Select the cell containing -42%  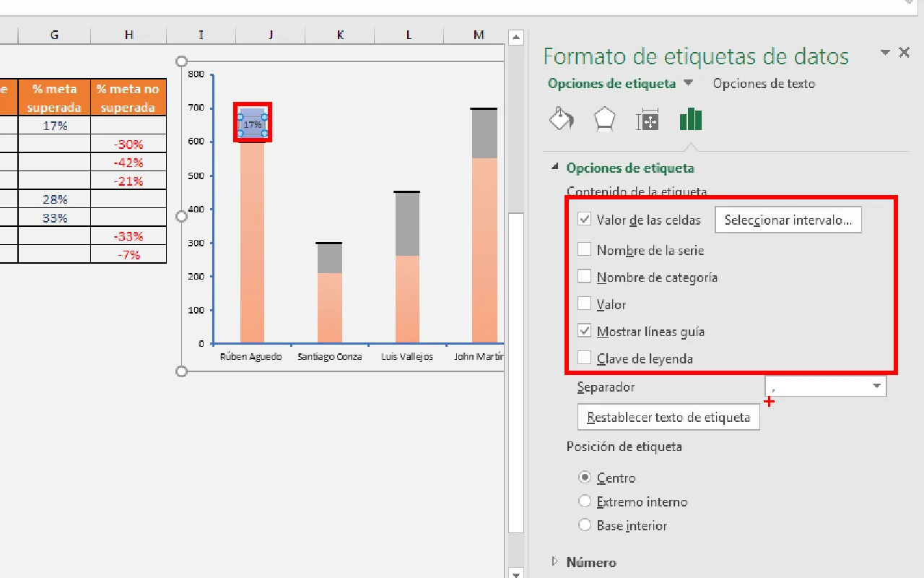tap(129, 163)
